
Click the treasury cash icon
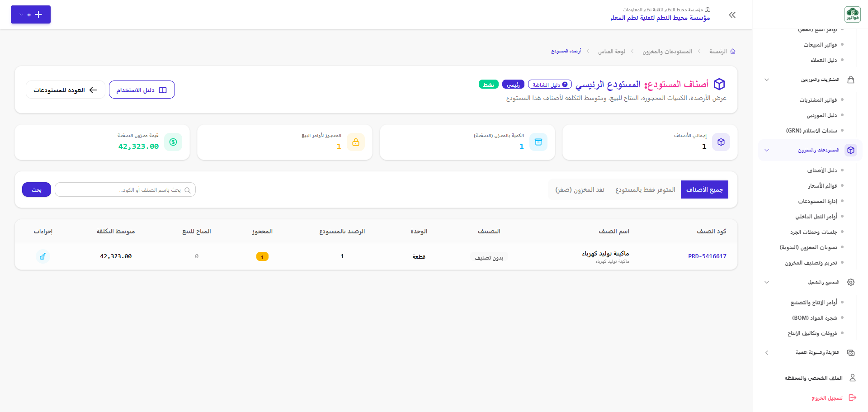(851, 353)
